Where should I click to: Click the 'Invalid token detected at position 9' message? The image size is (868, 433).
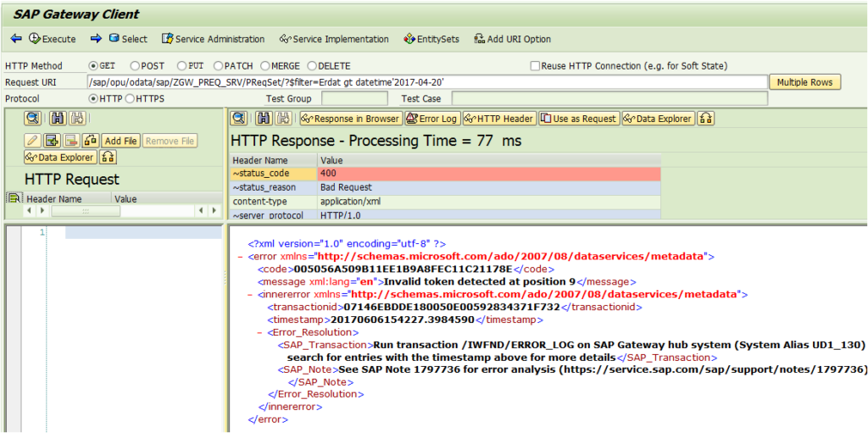pos(480,282)
